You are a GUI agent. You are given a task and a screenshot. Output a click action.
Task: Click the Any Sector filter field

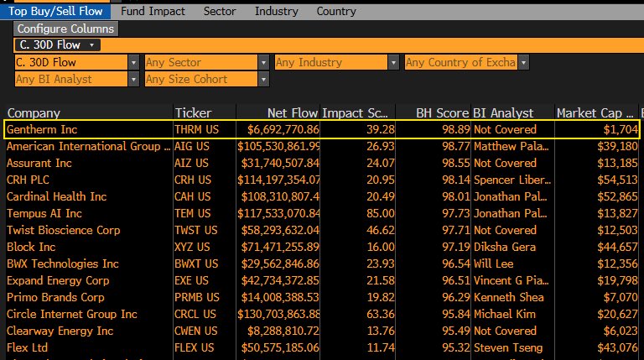(x=201, y=62)
